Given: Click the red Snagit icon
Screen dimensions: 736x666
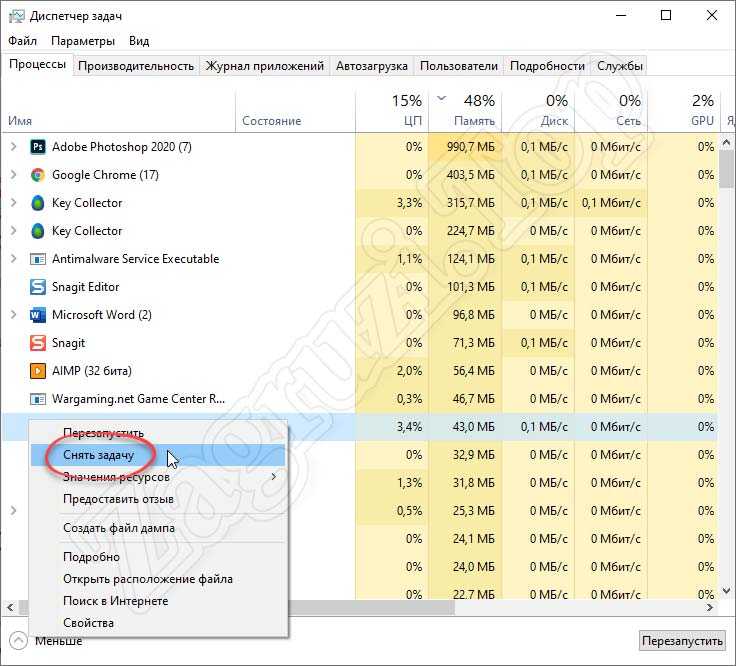Looking at the screenshot, I should tap(38, 343).
